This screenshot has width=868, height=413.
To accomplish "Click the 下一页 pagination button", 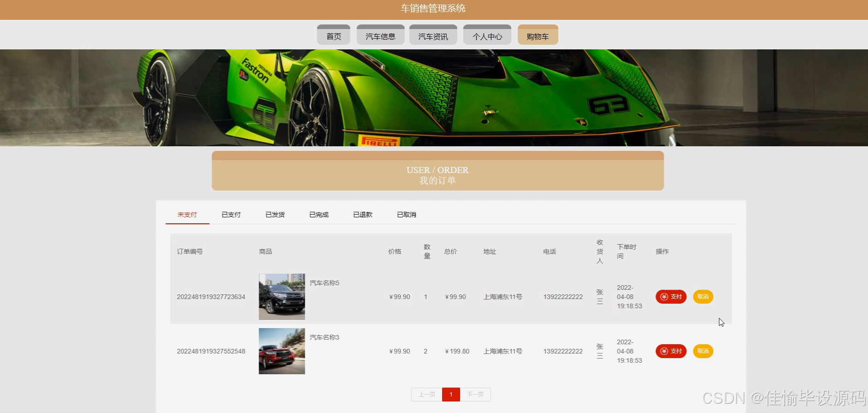I will (x=475, y=395).
